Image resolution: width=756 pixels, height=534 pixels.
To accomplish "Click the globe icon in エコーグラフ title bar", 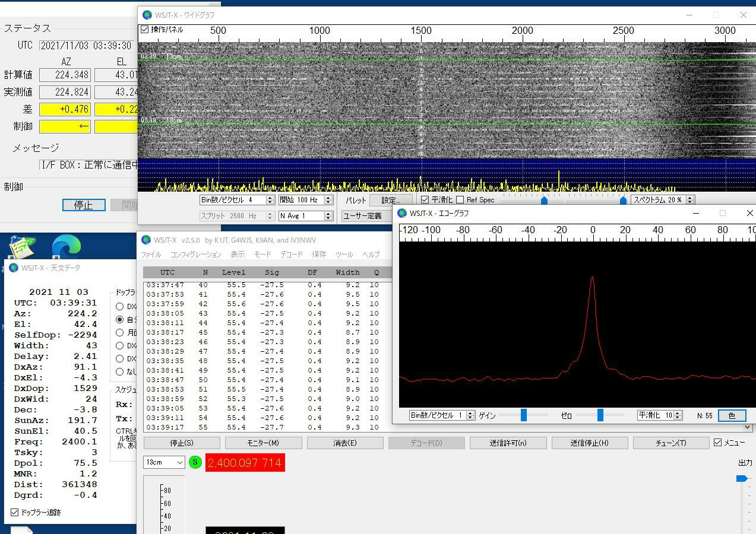I will click(402, 213).
